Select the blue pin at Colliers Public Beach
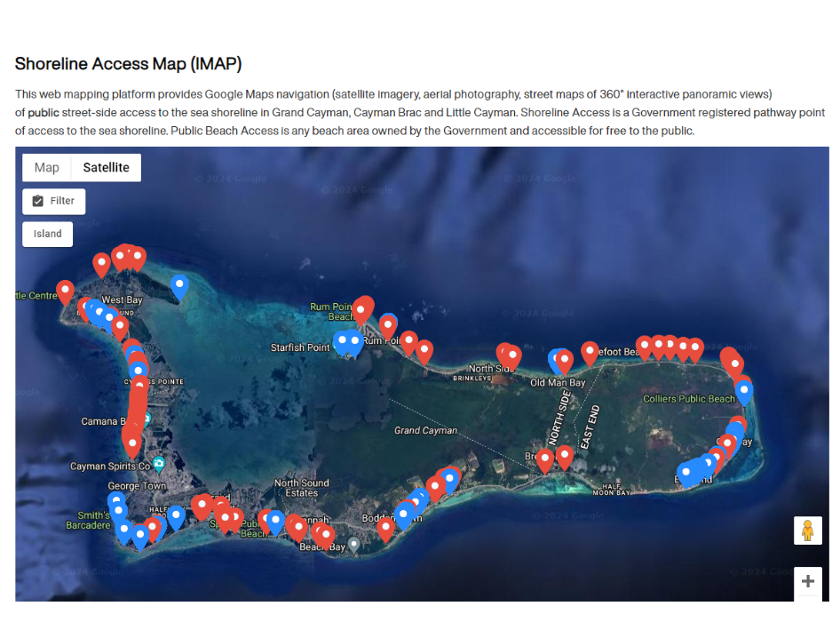This screenshot has width=840, height=630. [743, 393]
